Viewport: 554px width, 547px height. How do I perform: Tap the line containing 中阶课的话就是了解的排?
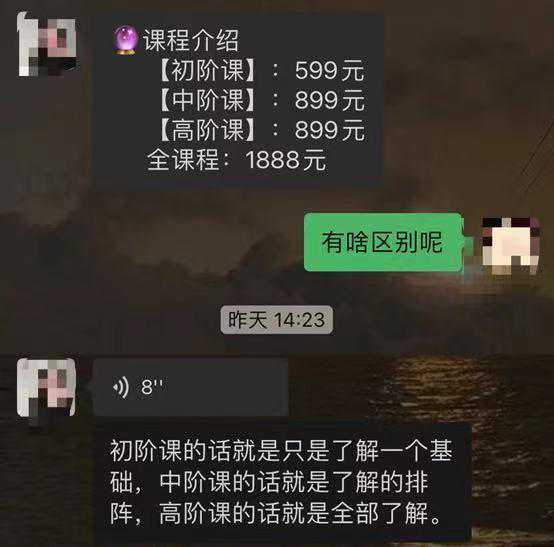(x=269, y=482)
